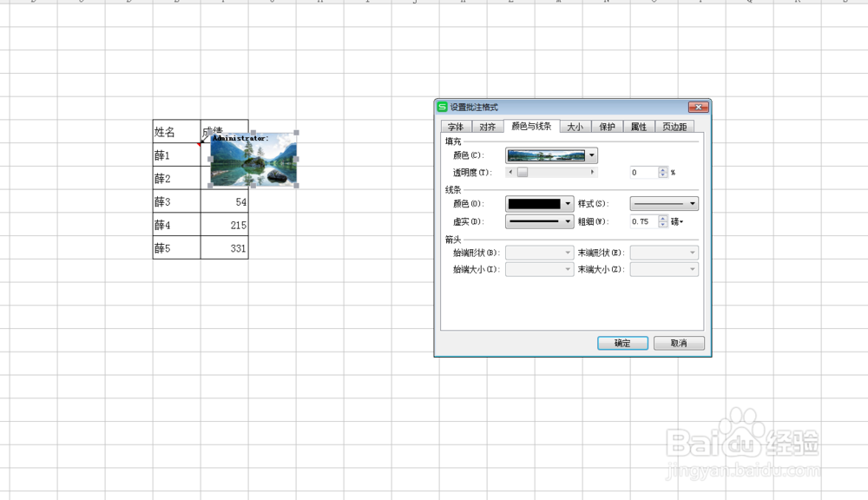Select the 颜色与线条 tab
868x500 pixels.
[x=531, y=126]
